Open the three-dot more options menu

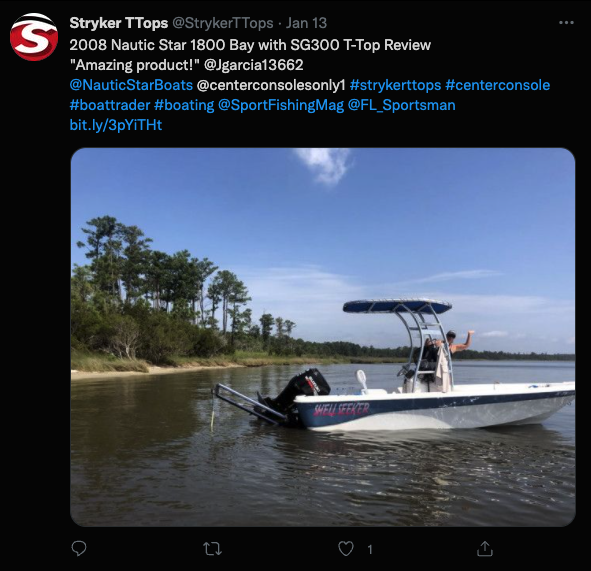pyautogui.click(x=566, y=23)
